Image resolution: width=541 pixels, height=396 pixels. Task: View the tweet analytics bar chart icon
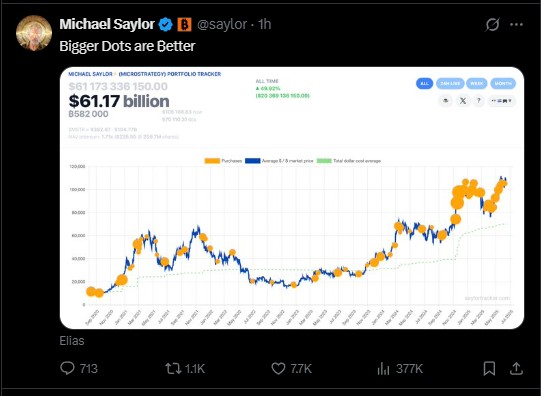400,368
